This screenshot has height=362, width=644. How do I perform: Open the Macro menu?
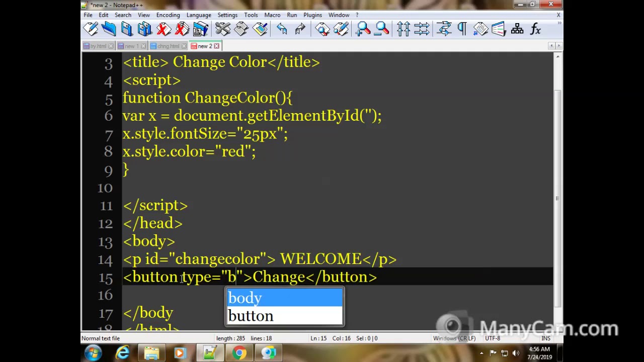(272, 15)
